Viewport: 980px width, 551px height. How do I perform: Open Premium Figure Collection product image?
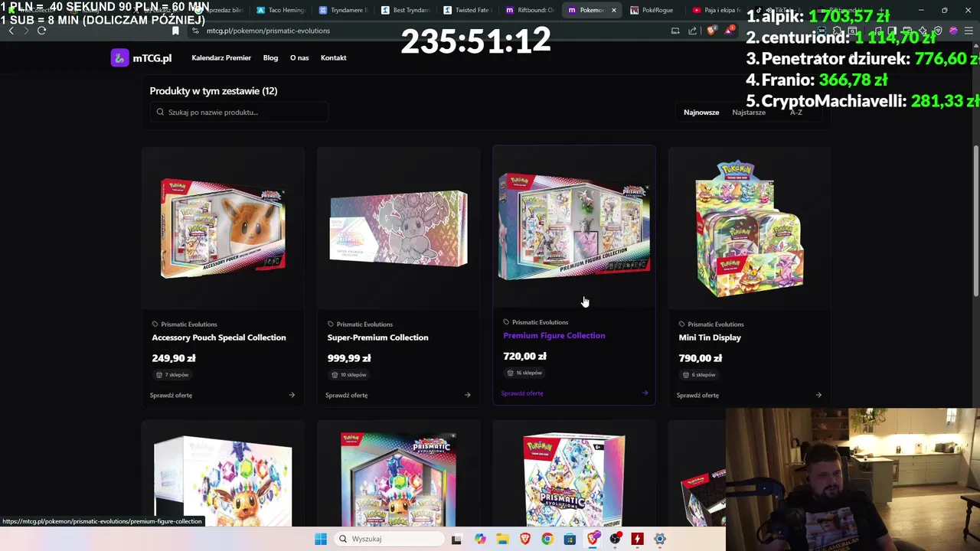pos(574,227)
